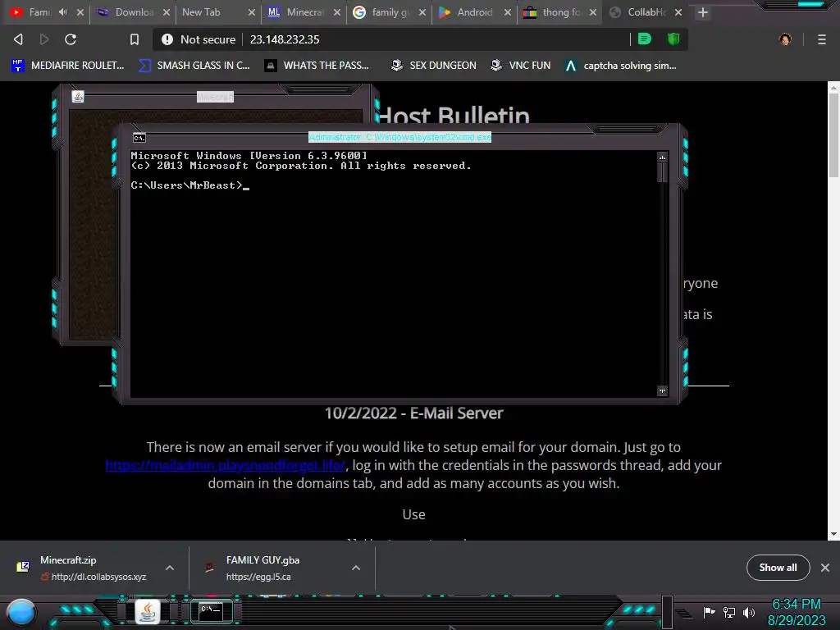Close the Android tab
This screenshot has width=840, height=630.
coord(507,11)
